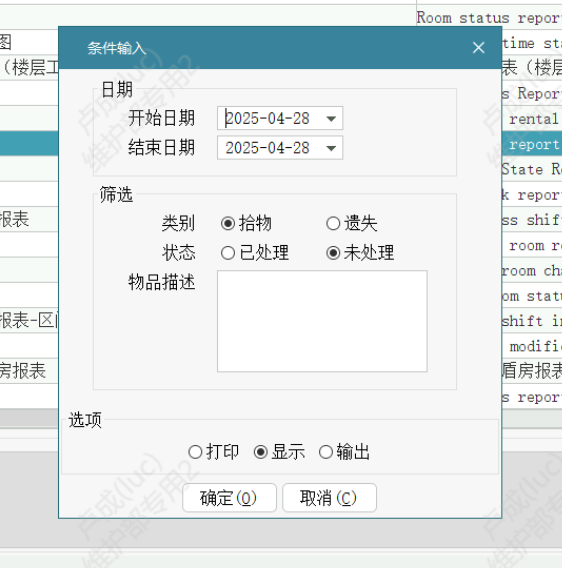This screenshot has width=562, height=568.
Task: Select the State R row in background list
Action: coord(532,169)
